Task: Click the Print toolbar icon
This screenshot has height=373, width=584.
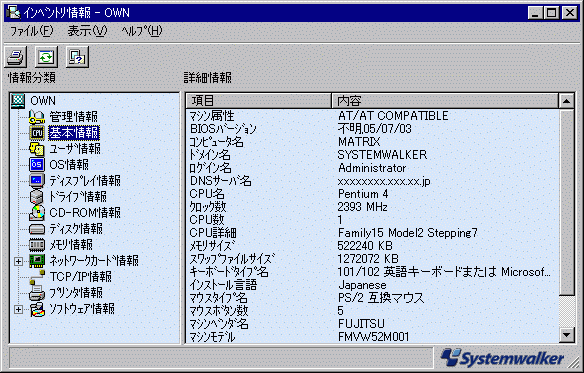Action: point(15,57)
